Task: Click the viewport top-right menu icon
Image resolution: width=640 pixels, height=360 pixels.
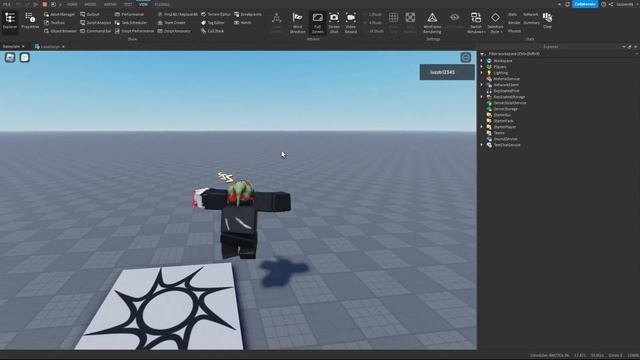Action: point(466,58)
